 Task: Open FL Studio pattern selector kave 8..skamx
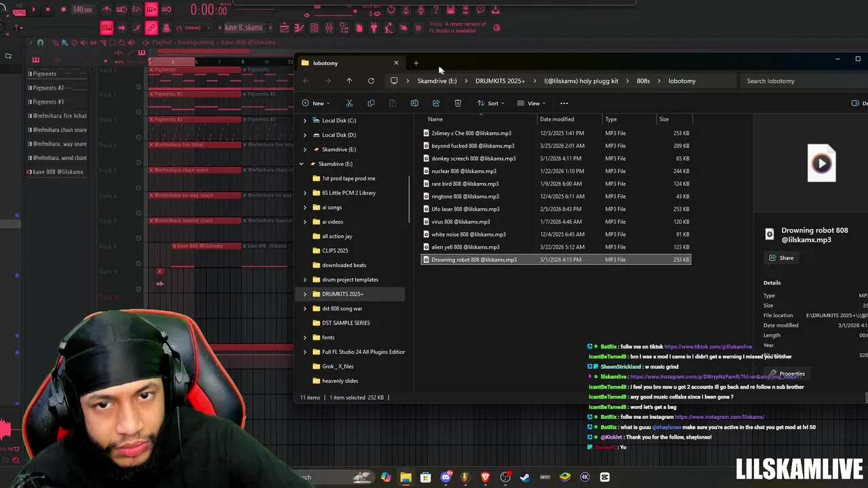click(x=243, y=28)
